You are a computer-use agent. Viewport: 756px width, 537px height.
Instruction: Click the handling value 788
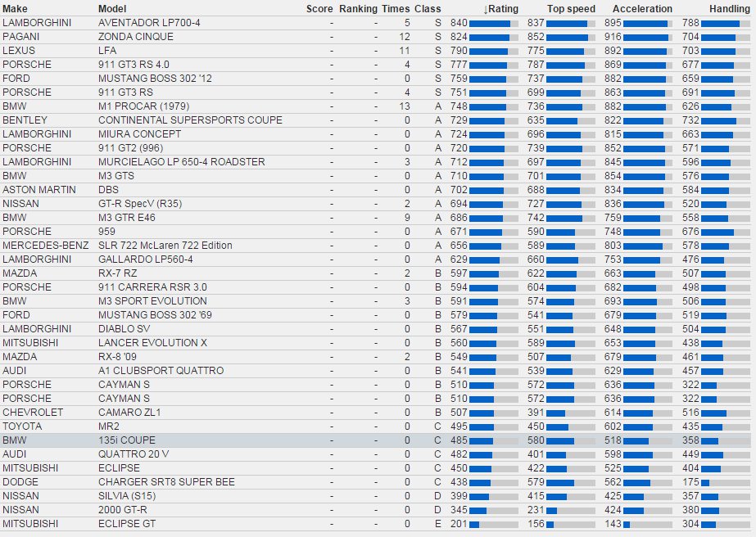point(690,23)
